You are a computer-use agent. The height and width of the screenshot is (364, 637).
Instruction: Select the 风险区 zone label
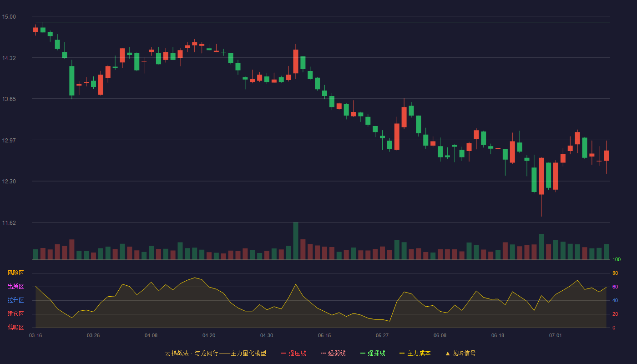(15, 273)
